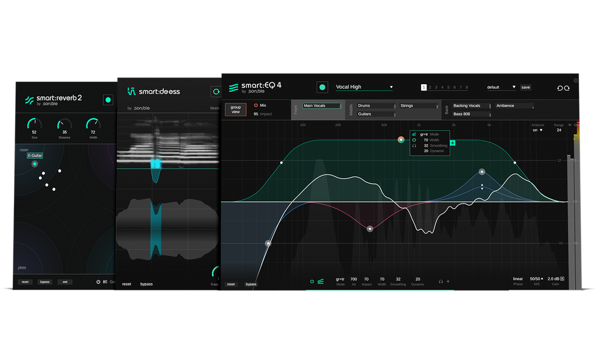Toggle the power icon beside 80 in reverb
The image size is (599, 364).
[98, 282]
